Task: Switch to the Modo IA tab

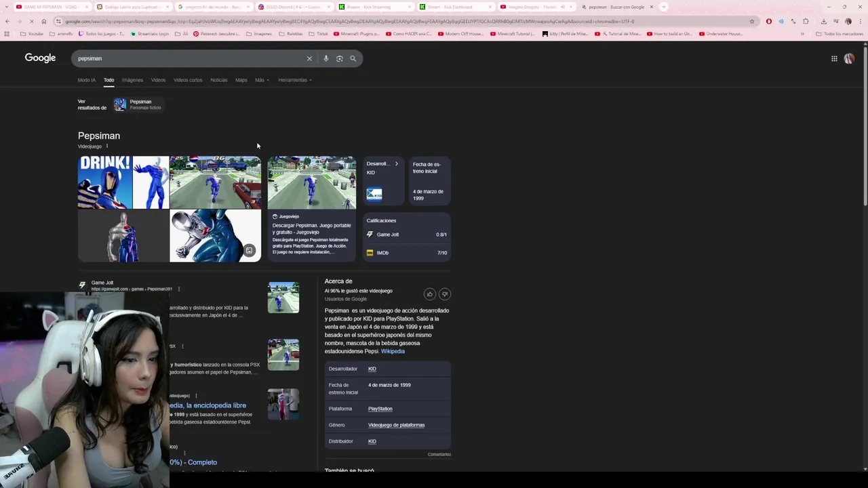Action: tap(87, 80)
